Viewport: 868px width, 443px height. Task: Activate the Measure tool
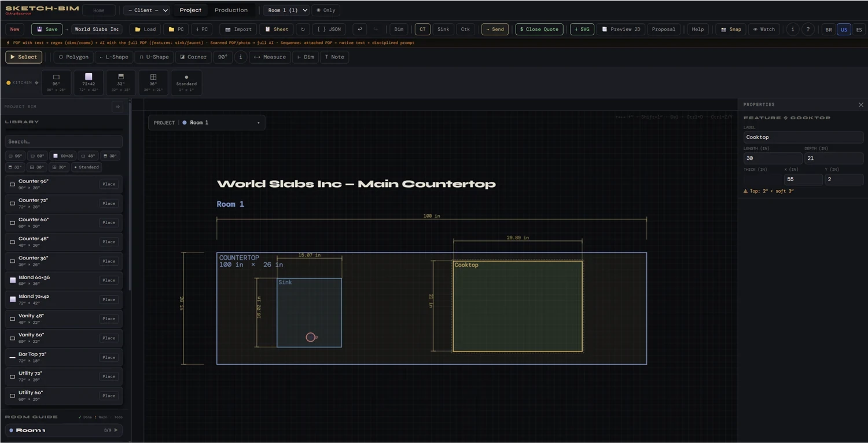tap(270, 57)
